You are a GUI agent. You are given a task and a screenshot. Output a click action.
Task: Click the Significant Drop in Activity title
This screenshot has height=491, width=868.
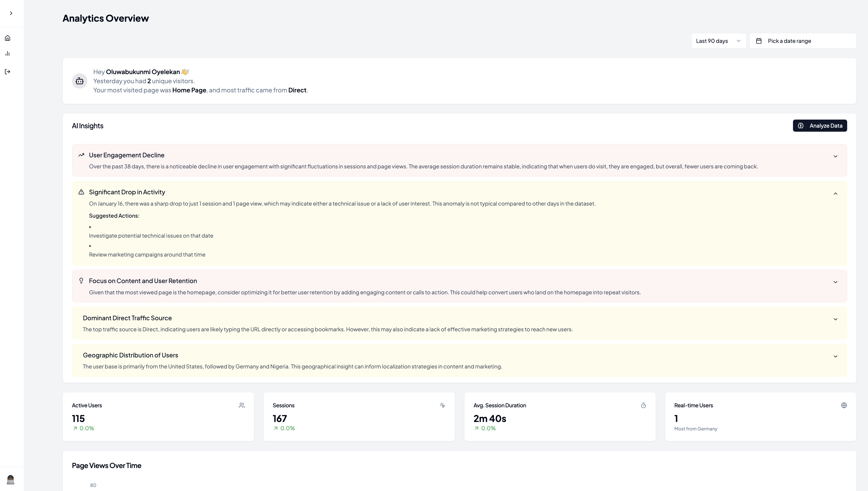[127, 192]
